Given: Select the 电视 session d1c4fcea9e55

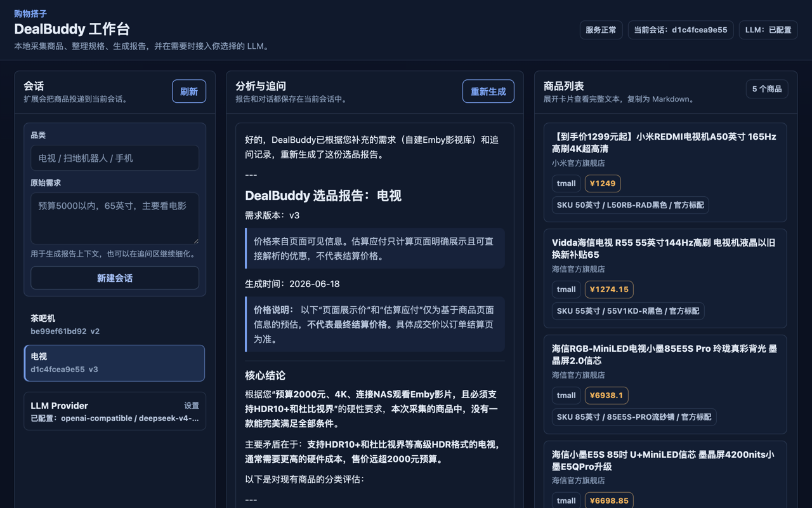Looking at the screenshot, I should 115,363.
